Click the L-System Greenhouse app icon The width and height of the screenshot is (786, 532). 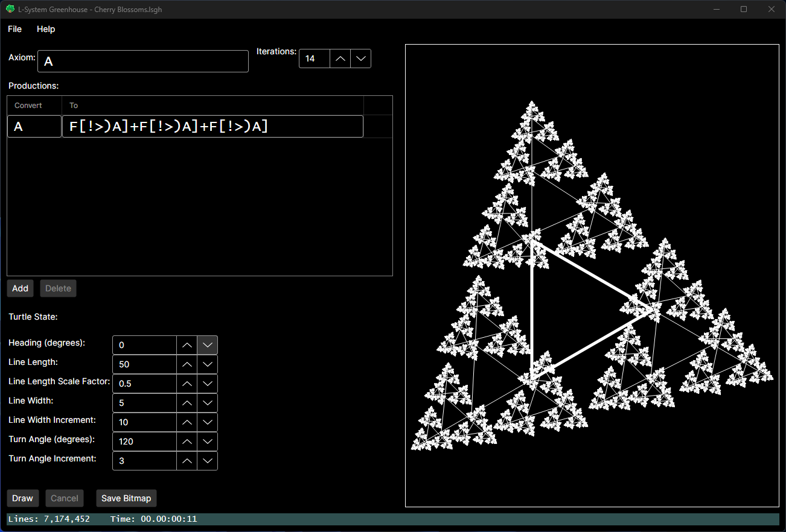coord(10,9)
